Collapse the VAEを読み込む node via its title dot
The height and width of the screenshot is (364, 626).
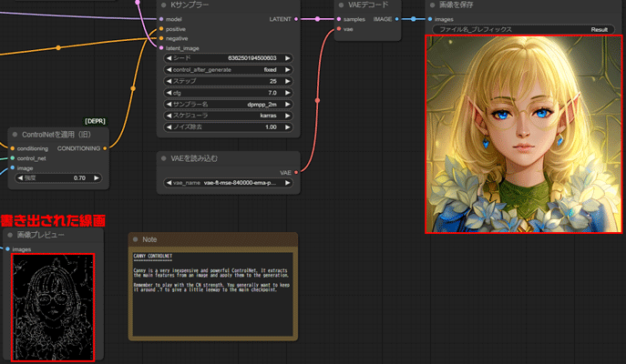click(x=163, y=158)
